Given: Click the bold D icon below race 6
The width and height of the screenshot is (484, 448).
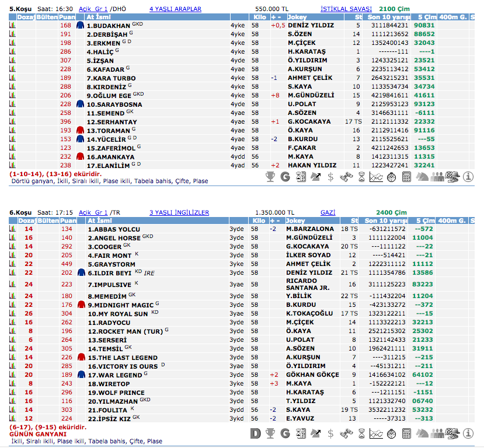Looking at the screenshot, I should 255,433.
